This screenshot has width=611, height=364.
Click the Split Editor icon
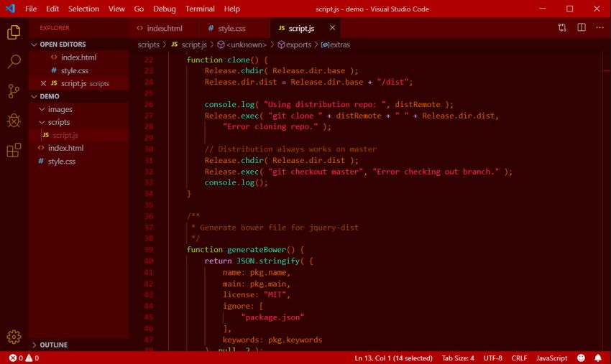tap(581, 28)
